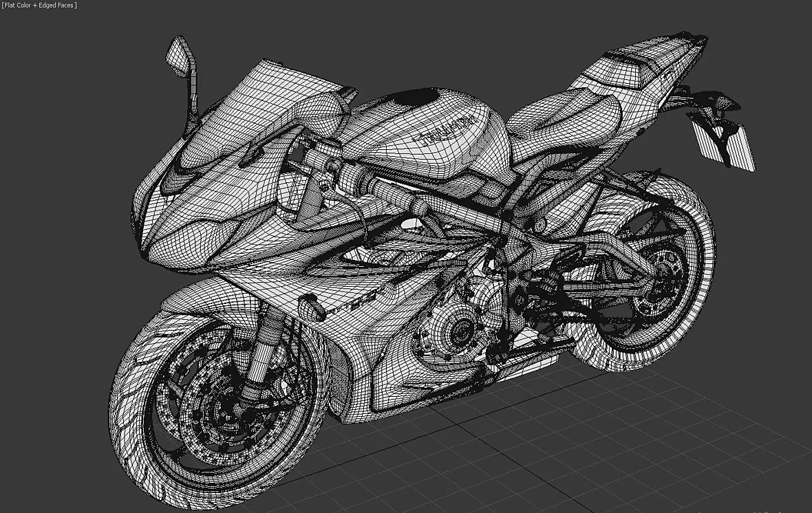The width and height of the screenshot is (812, 513).
Task: Select the black fuel cap on the tank
Action: click(x=418, y=98)
